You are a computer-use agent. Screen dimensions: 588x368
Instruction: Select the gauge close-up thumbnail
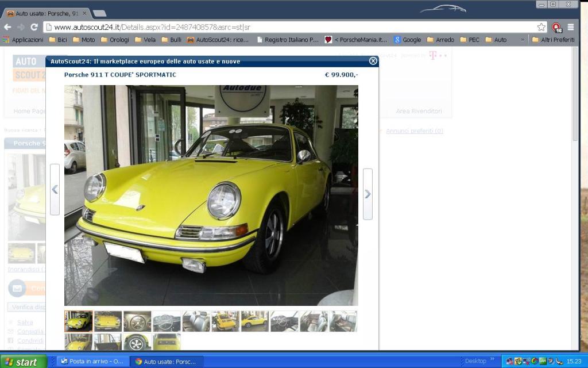pos(137,321)
